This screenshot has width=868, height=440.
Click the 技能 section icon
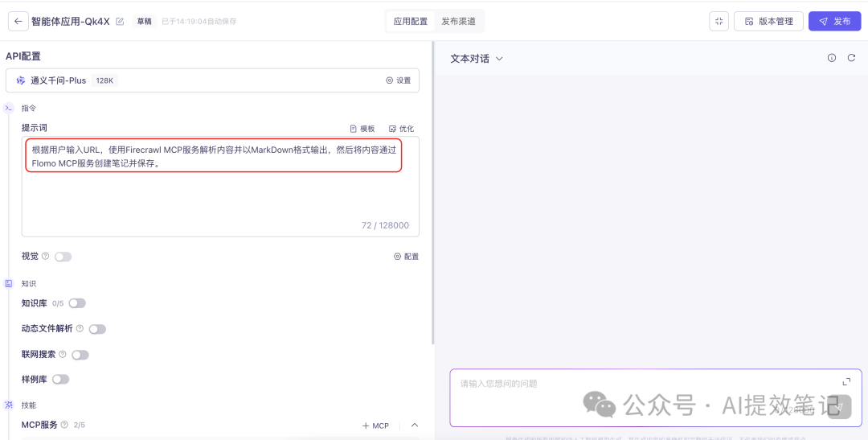8,405
